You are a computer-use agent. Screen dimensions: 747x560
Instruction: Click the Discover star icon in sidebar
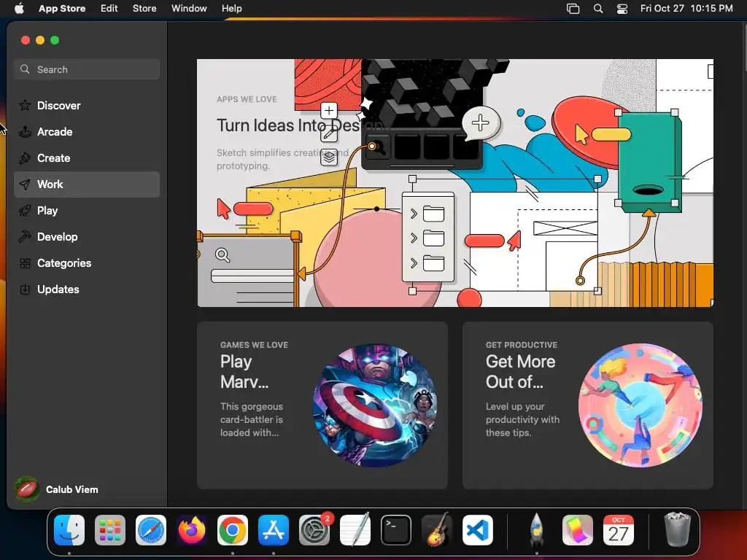(x=25, y=105)
